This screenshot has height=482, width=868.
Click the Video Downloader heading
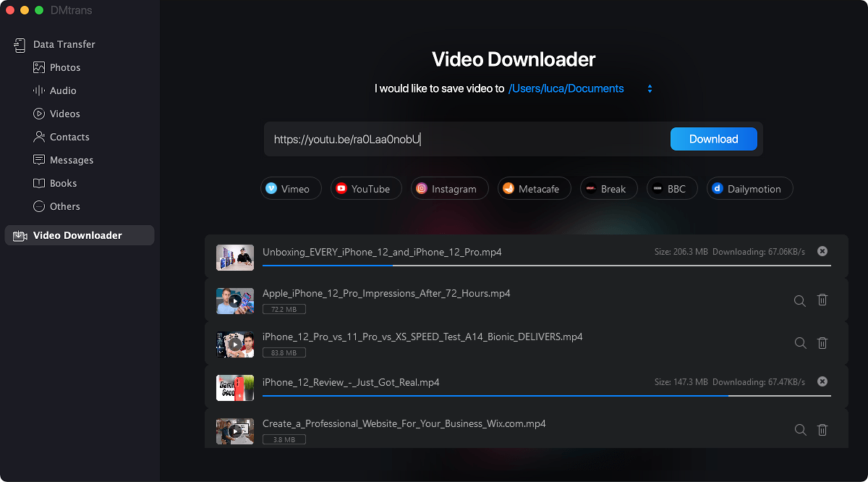[514, 59]
